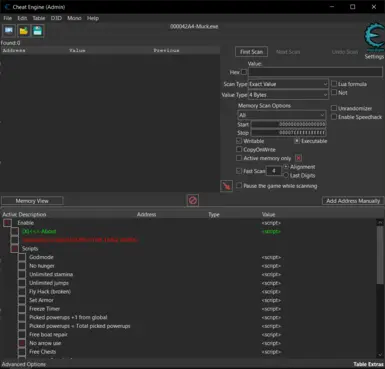This screenshot has height=369, width=385.
Task: Click the Stop address field
Action: pyautogui.click(x=288, y=132)
